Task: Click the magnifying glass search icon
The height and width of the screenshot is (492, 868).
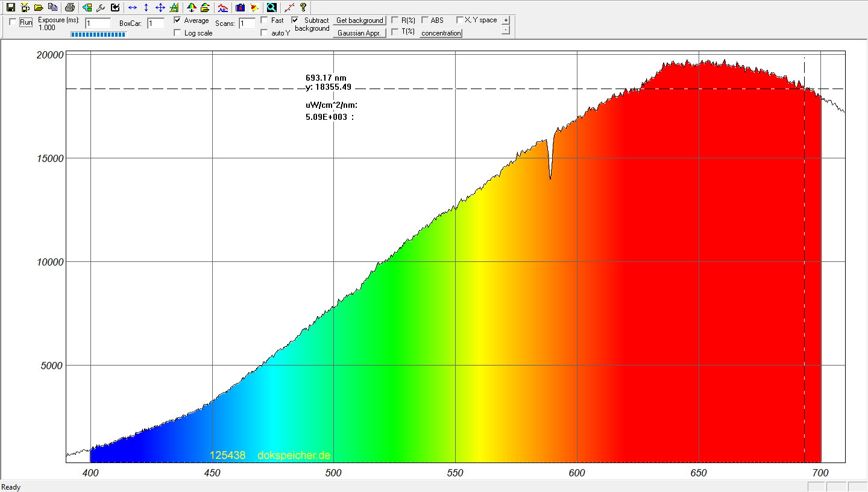Action: click(x=272, y=8)
